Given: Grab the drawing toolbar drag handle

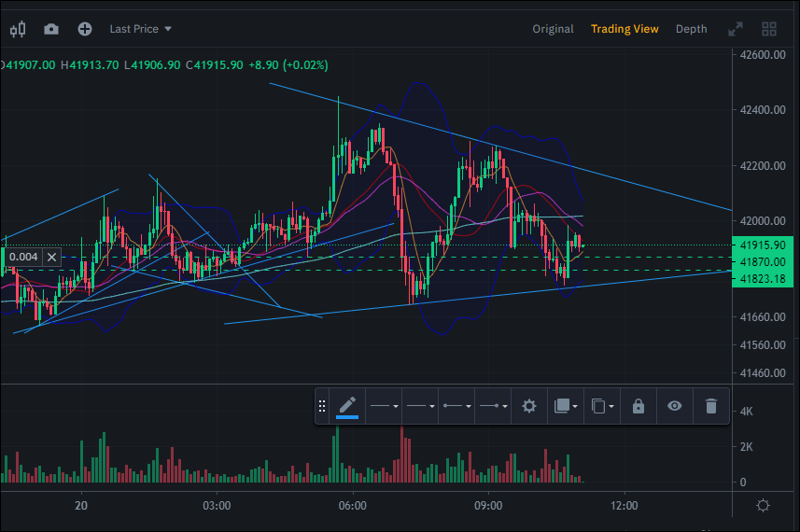Looking at the screenshot, I should tap(322, 406).
